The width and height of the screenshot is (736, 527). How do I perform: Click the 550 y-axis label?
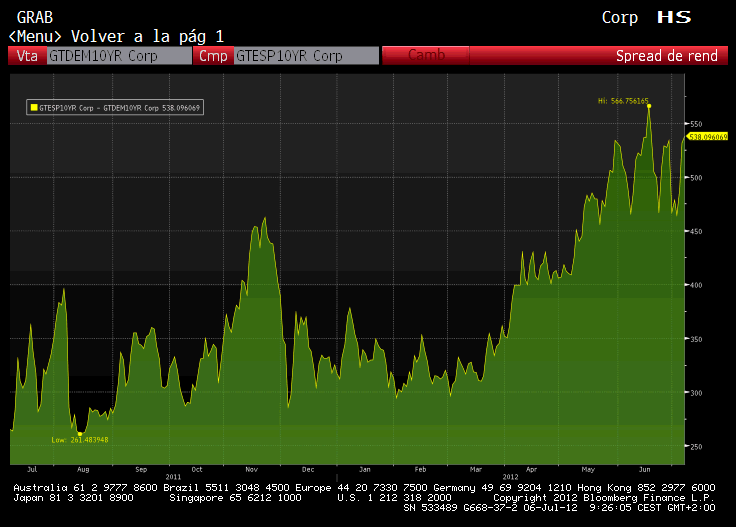click(696, 124)
